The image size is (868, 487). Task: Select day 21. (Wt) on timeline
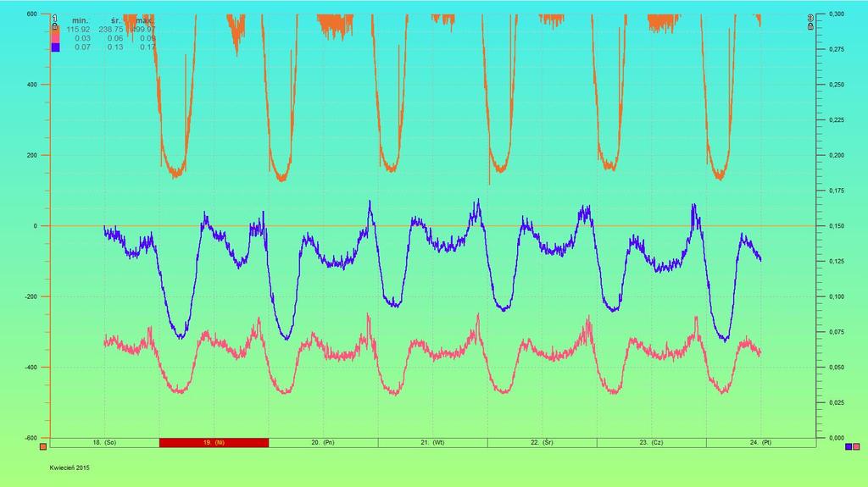[x=433, y=443]
